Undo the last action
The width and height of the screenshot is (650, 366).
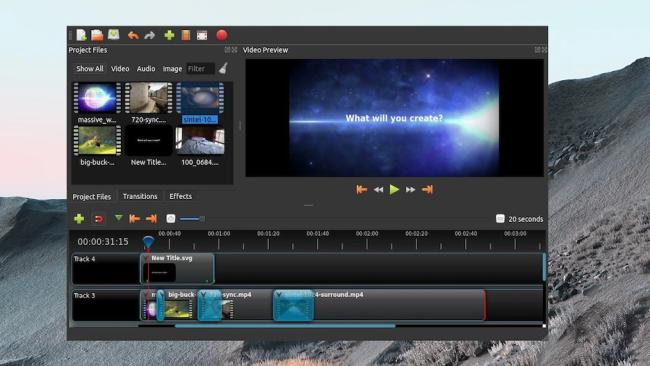tap(133, 36)
